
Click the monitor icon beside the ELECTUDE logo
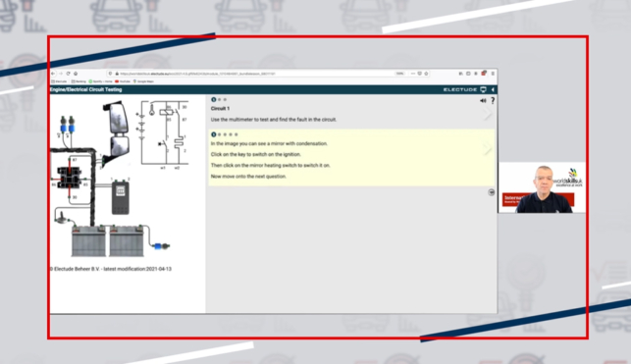[484, 89]
